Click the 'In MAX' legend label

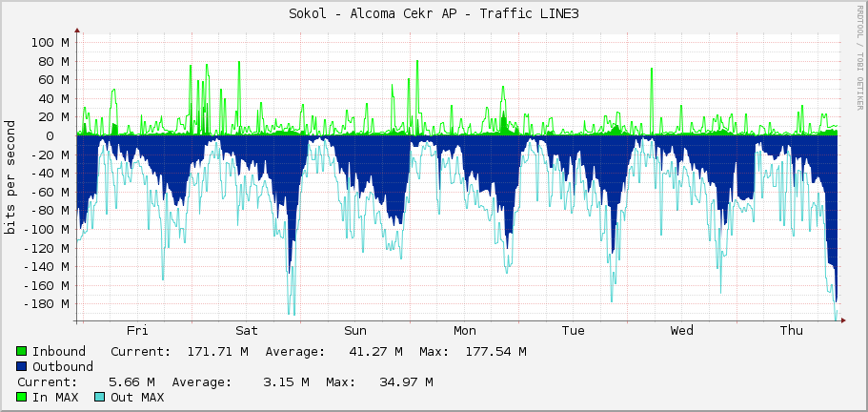(x=55, y=398)
